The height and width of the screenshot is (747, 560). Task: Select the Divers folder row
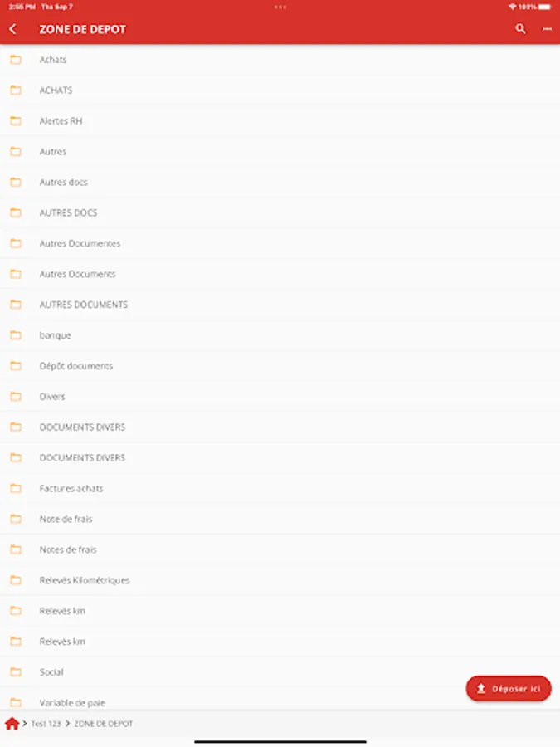point(280,397)
